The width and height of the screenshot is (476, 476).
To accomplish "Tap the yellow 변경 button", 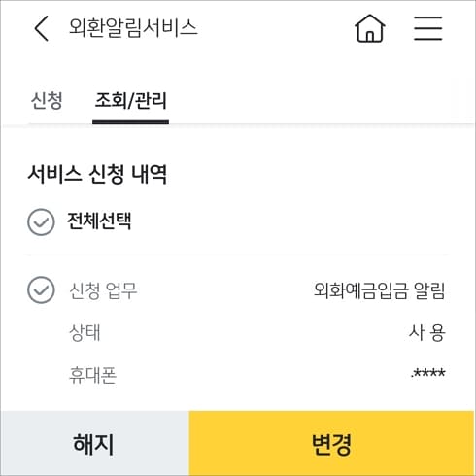I will (x=332, y=443).
